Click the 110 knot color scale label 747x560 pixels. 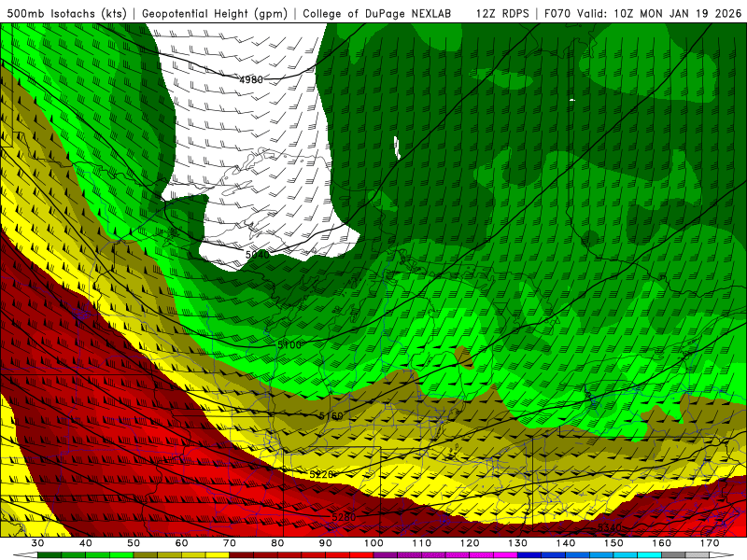click(x=422, y=543)
